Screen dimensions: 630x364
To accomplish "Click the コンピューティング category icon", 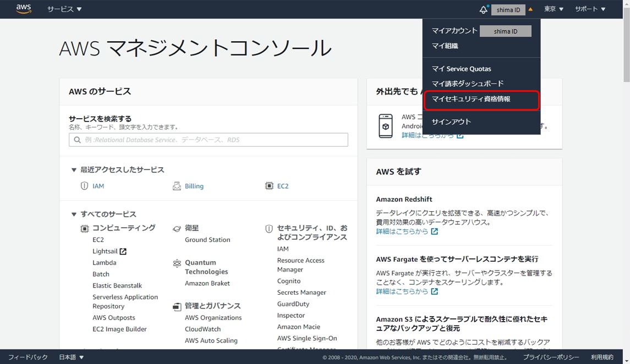I will (x=84, y=228).
